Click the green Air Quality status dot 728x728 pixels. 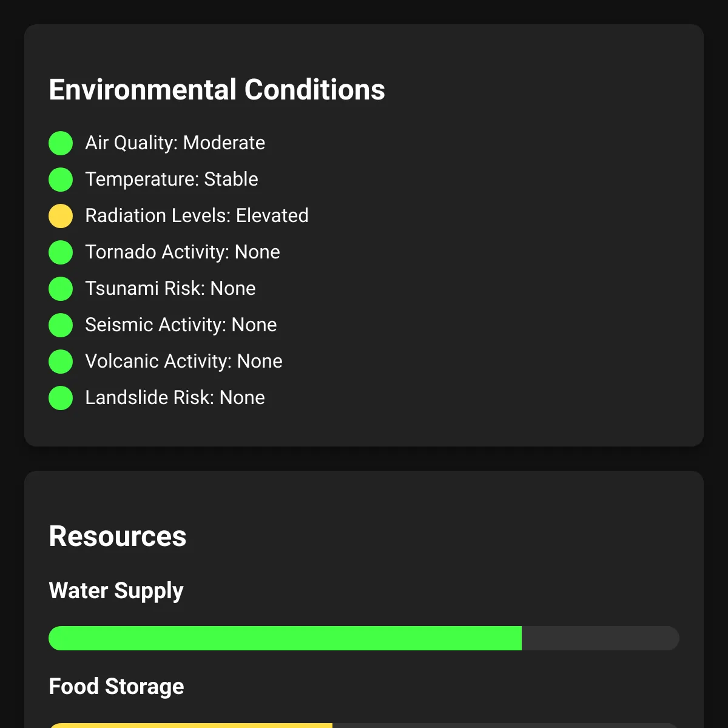pos(61,143)
